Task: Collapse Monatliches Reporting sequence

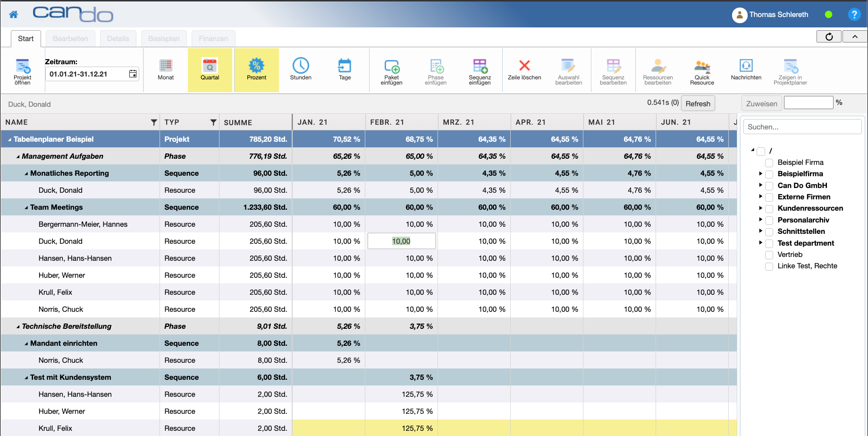Action: tap(26, 174)
